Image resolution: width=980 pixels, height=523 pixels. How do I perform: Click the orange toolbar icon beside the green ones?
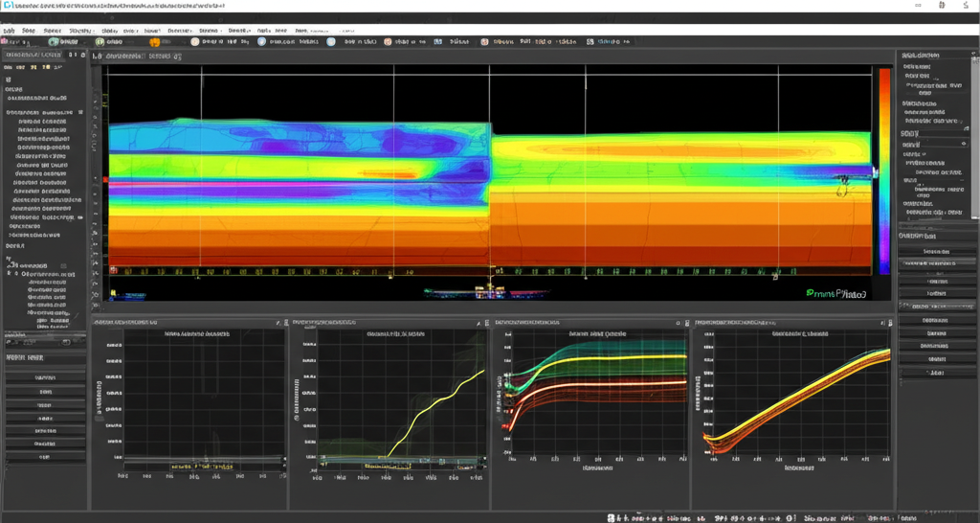point(154,42)
